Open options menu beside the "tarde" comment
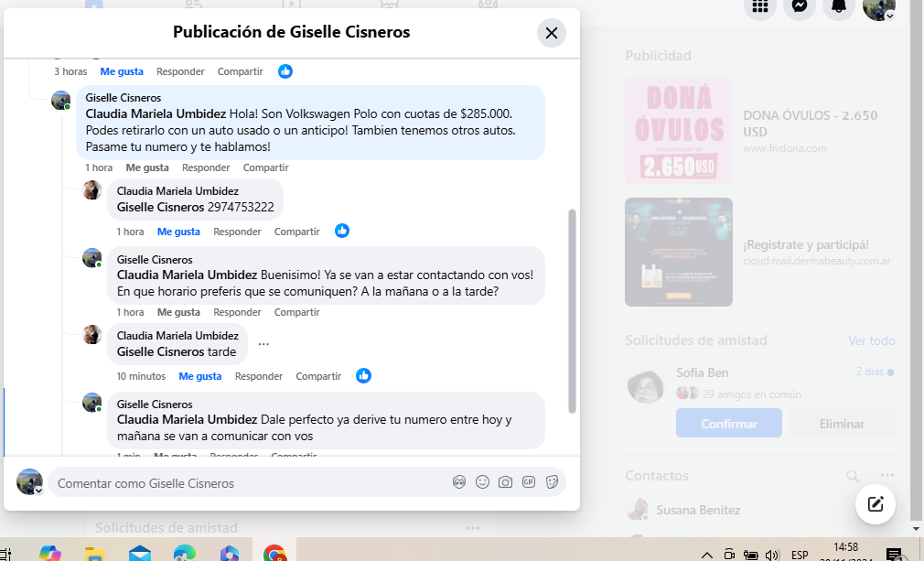This screenshot has width=924, height=561. (263, 344)
